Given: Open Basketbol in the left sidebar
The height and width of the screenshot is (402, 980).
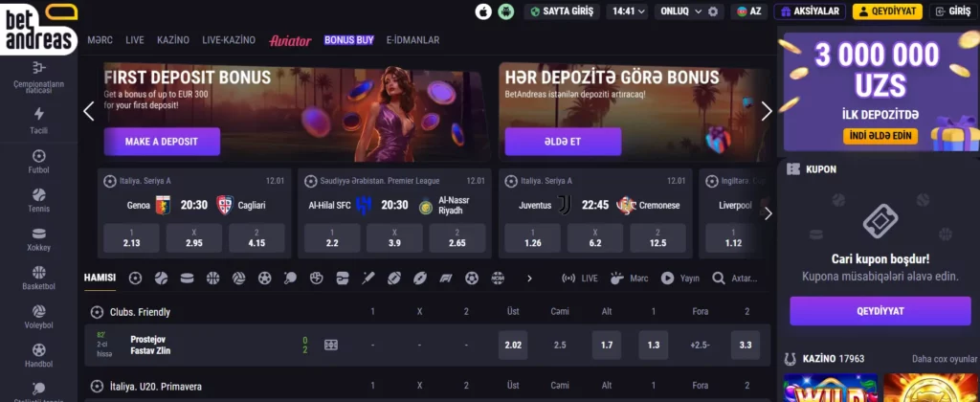Looking at the screenshot, I should [38, 279].
